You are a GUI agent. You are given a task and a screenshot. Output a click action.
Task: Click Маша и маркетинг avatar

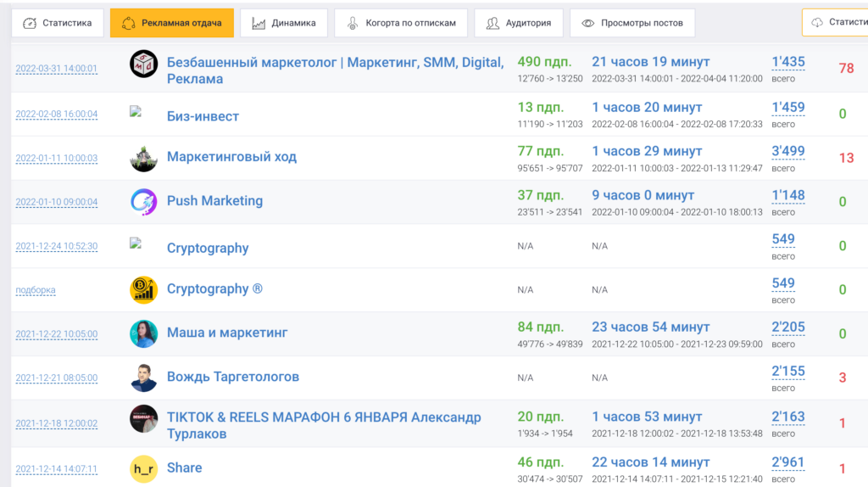pos(143,333)
